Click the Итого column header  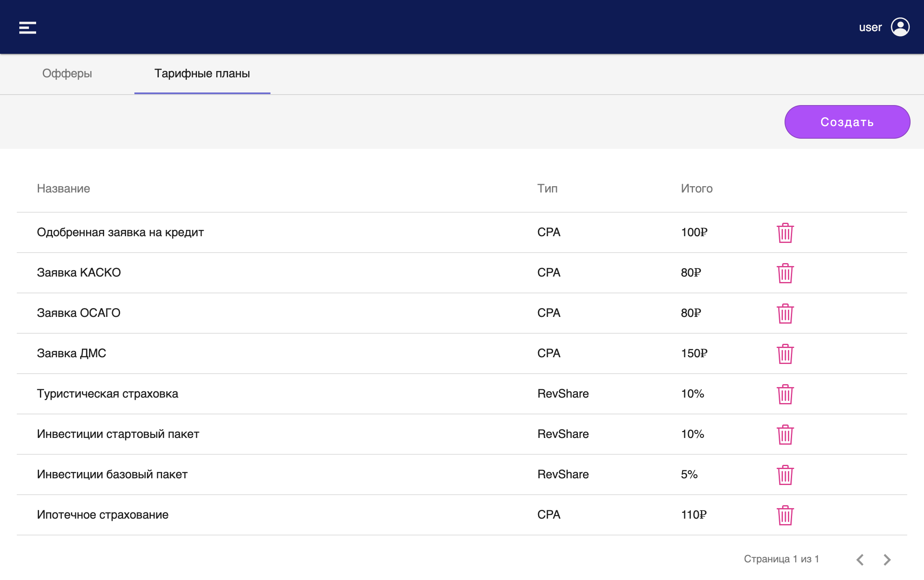tap(696, 188)
